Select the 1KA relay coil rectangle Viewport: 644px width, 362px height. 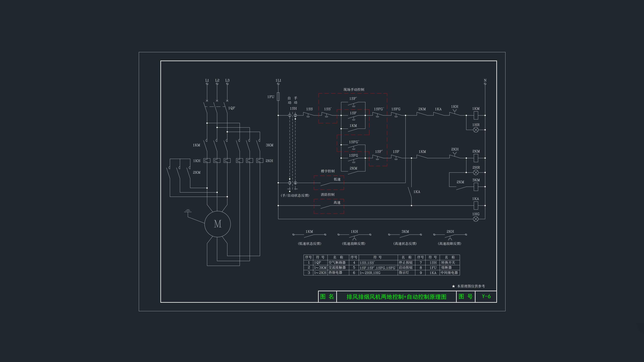(x=476, y=205)
